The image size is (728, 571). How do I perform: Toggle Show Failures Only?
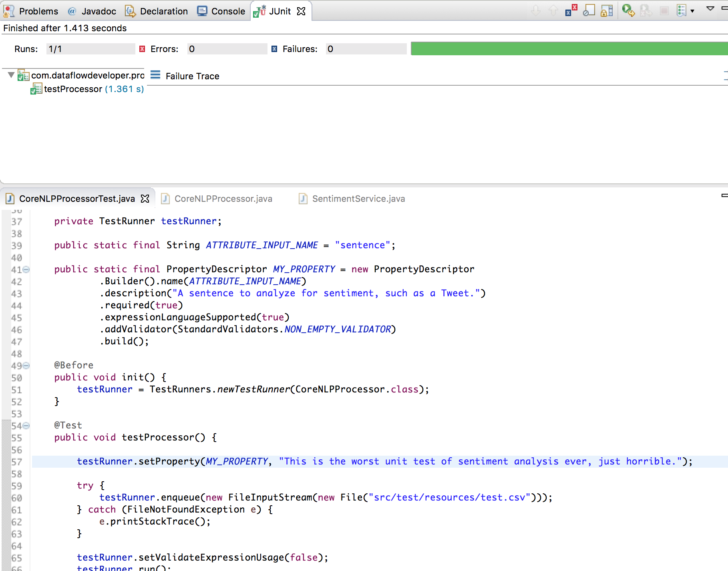pyautogui.click(x=571, y=11)
